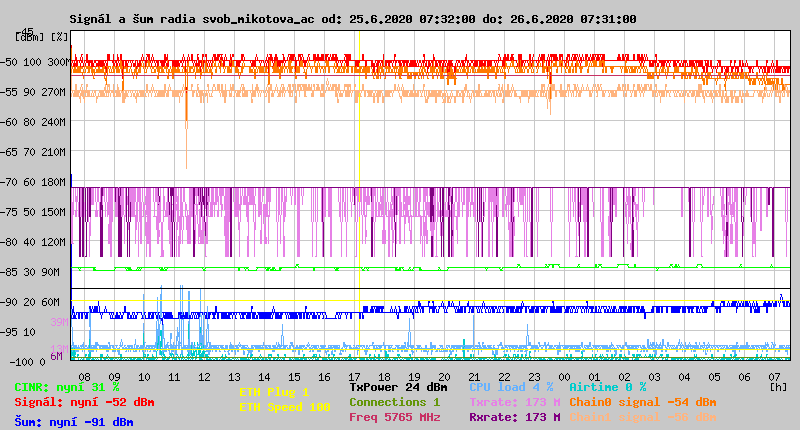Click the CINR legend label
800x430 pixels.
tap(66, 387)
